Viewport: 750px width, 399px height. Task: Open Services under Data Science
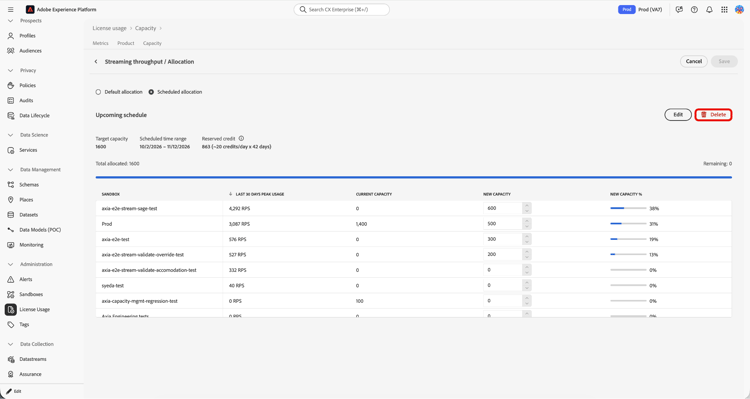(28, 150)
